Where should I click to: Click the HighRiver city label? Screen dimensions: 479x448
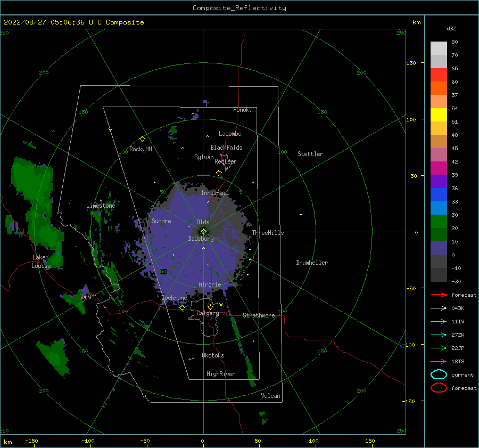(x=221, y=374)
